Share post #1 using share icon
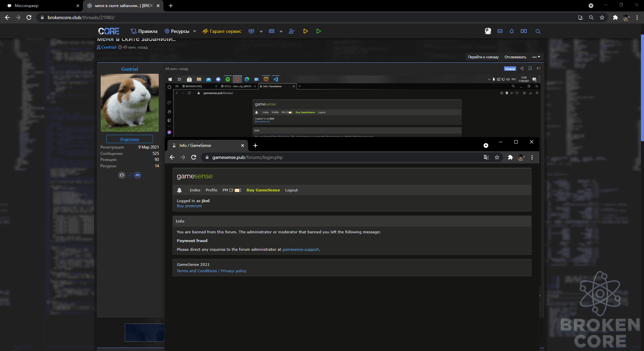644x351 pixels. [522, 68]
